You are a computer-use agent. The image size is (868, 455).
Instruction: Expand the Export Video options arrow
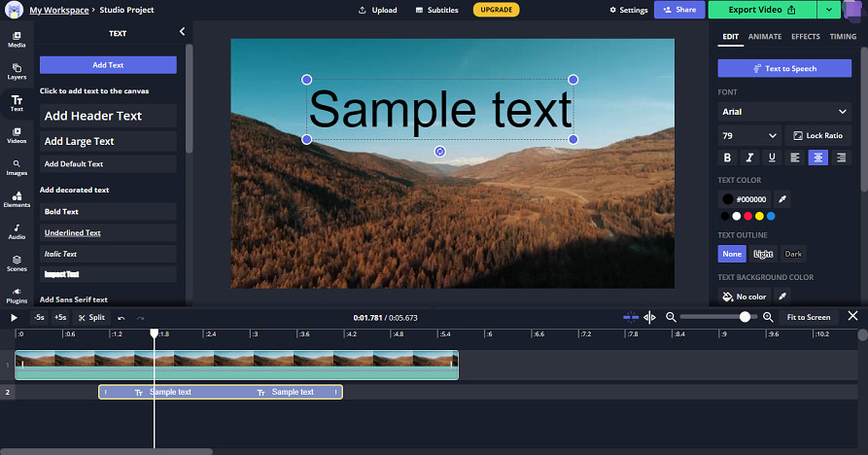tap(829, 10)
